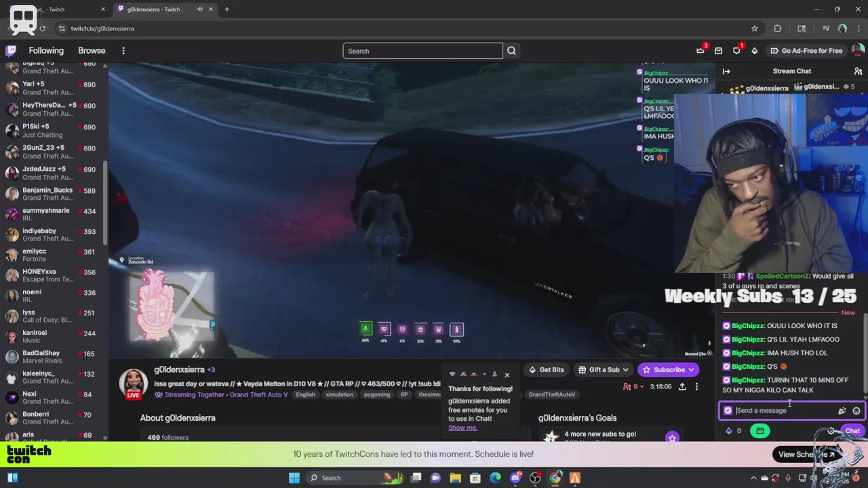
Task: Open Chrome extensions puzzle icon
Action: [x=777, y=28]
